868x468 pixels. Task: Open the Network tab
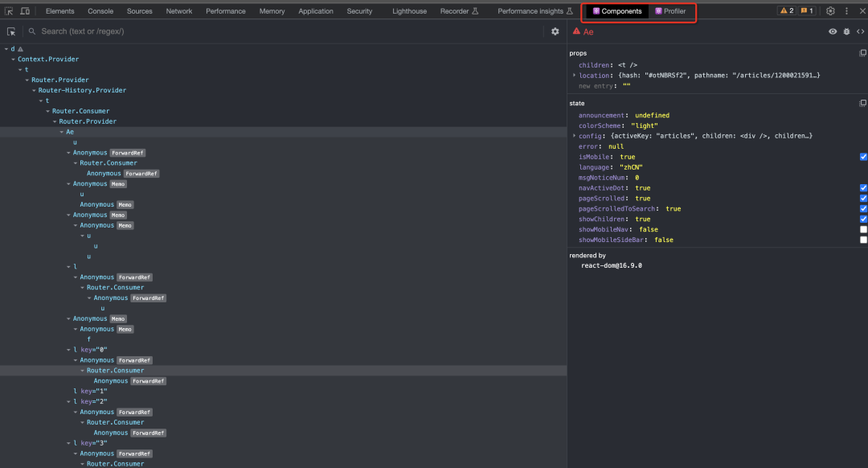(178, 11)
